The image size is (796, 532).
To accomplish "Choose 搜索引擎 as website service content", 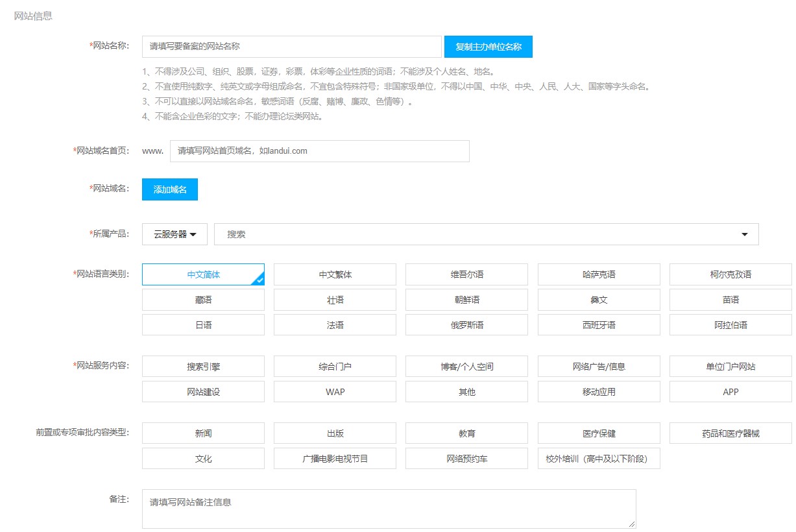I will tap(203, 366).
